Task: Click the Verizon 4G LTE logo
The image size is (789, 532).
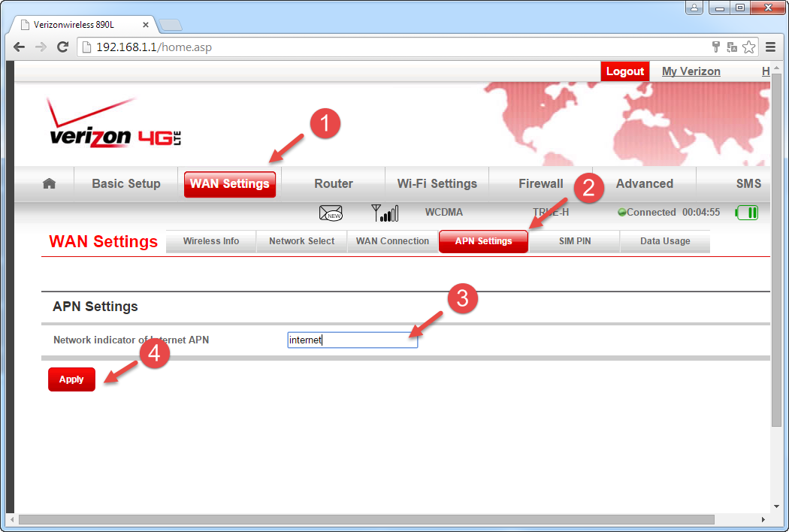Action: (x=115, y=122)
